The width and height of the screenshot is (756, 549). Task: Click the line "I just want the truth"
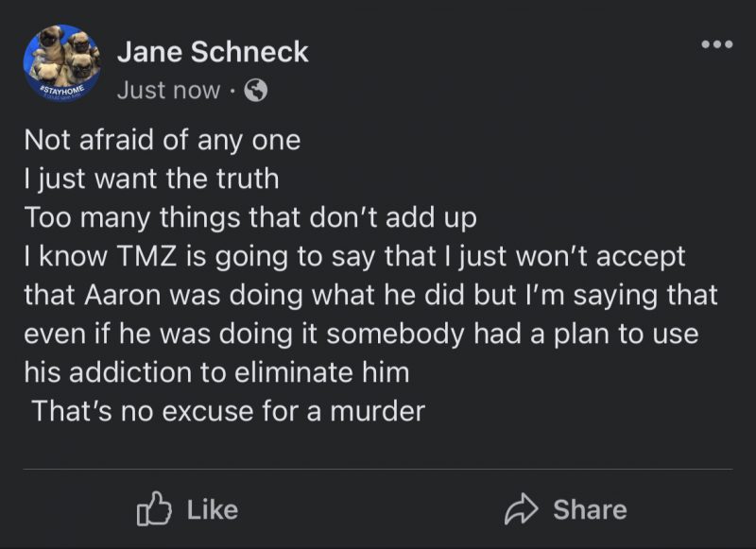click(151, 180)
